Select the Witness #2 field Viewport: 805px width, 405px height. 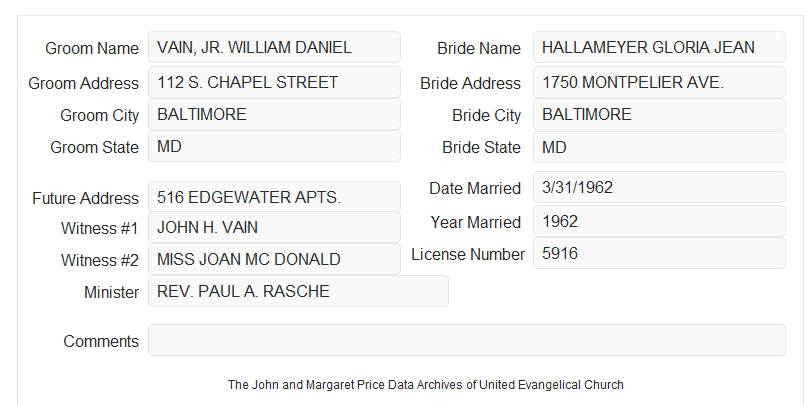pyautogui.click(x=274, y=259)
